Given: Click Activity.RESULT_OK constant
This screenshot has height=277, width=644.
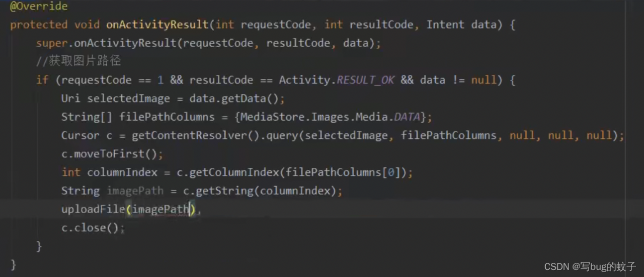Looking at the screenshot, I should click(x=337, y=80).
